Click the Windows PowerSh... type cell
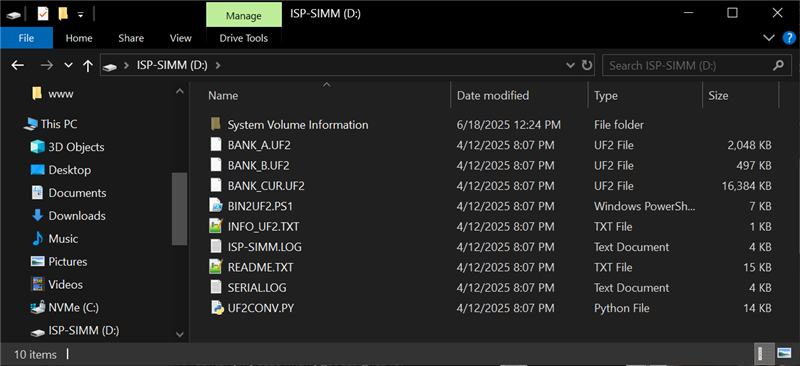This screenshot has height=366, width=800. click(x=644, y=206)
